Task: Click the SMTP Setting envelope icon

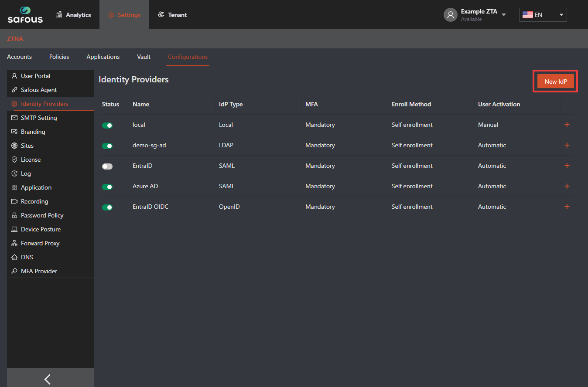Action: (14, 118)
